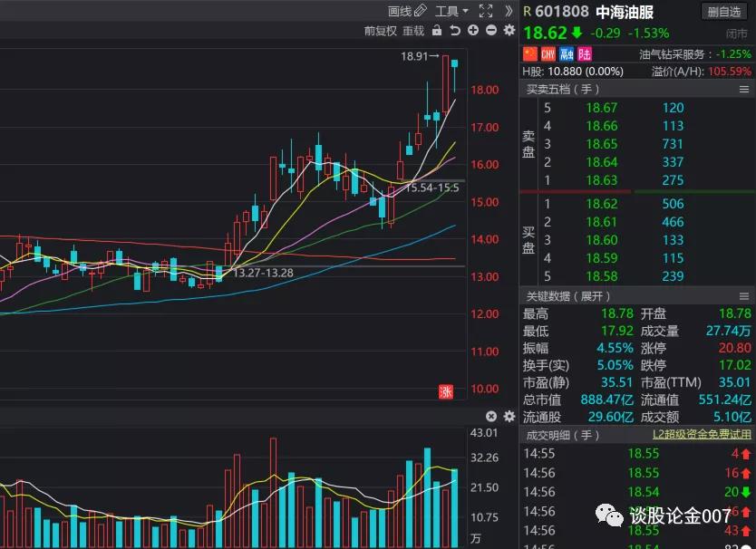The height and width of the screenshot is (549, 756).
Task: Click the 43.01 volume axis label
Action: [483, 432]
